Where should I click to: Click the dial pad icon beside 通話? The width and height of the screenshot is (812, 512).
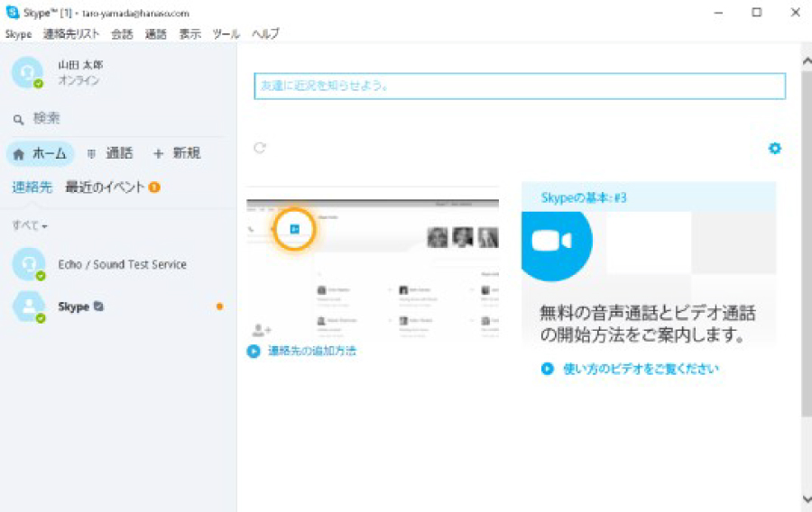click(92, 153)
